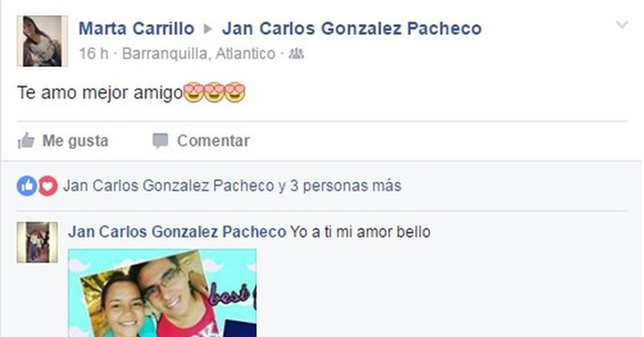Open the Barranquilla, Atlantico location link

(x=199, y=53)
